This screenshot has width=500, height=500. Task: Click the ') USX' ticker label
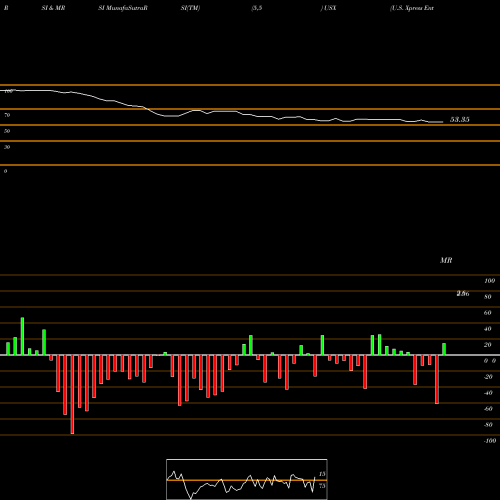point(328,8)
